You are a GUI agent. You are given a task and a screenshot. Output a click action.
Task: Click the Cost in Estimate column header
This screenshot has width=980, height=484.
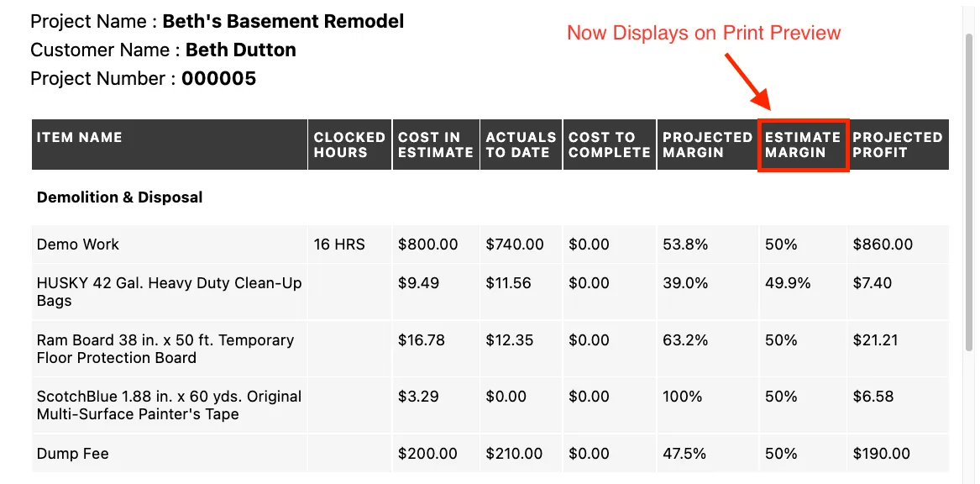pos(435,145)
